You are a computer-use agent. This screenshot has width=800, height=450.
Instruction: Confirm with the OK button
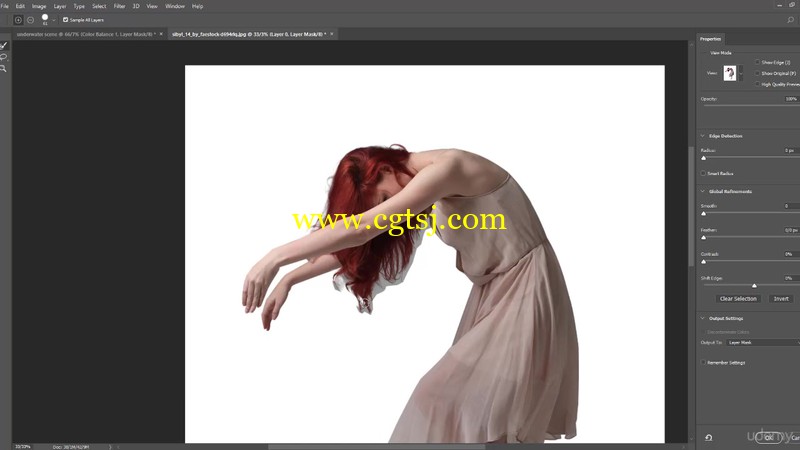[x=768, y=437]
